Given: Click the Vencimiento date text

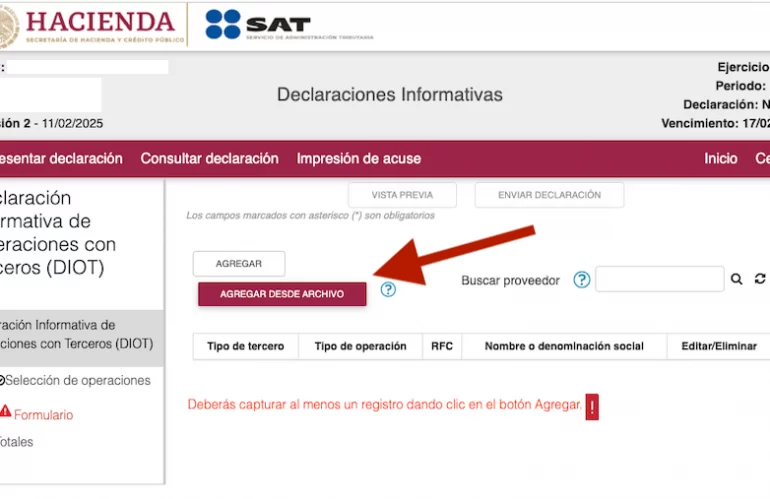Looking at the screenshot, I should click(715, 123).
